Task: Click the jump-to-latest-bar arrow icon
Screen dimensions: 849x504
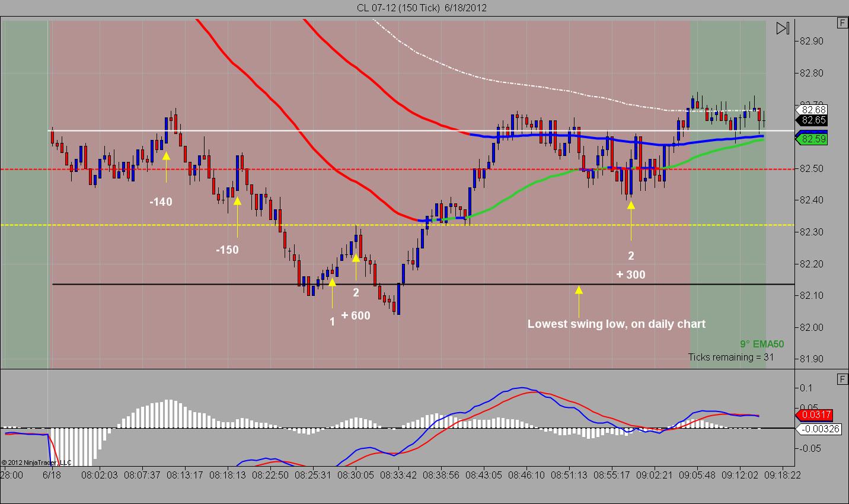Action: [x=783, y=28]
